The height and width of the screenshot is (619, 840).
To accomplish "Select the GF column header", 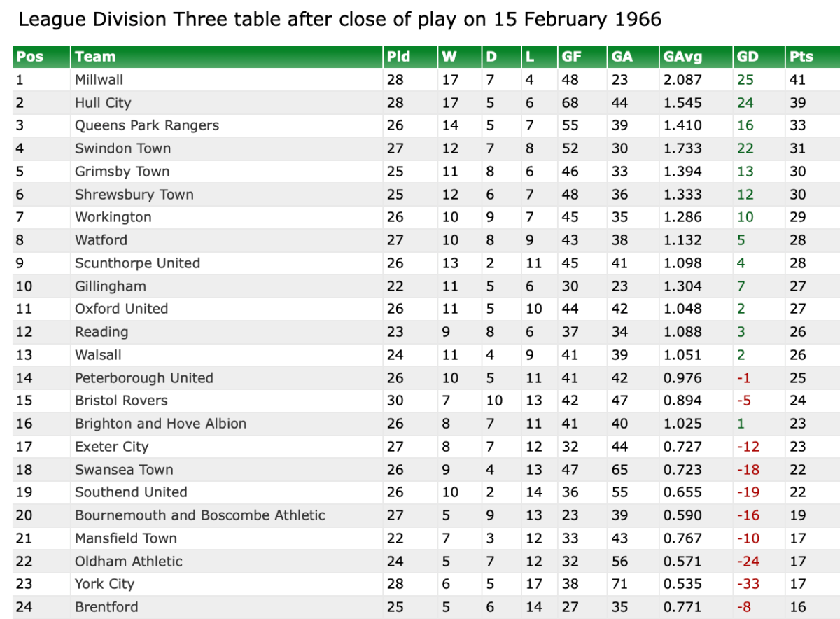I will (x=571, y=57).
